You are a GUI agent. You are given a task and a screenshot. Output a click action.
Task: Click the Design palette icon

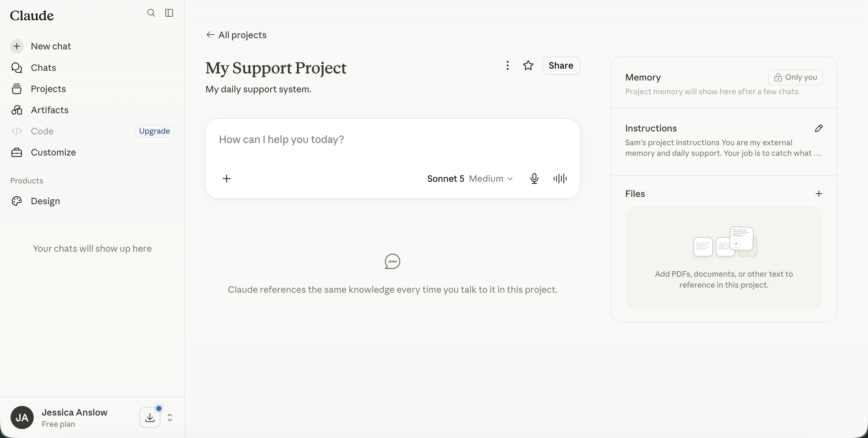coord(16,201)
